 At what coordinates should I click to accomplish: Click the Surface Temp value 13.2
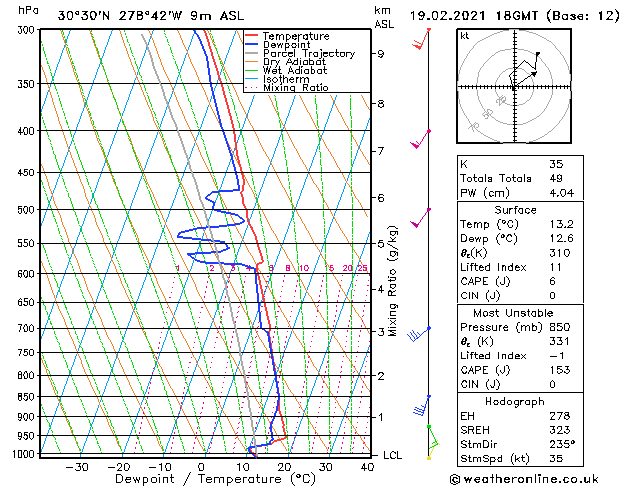[562, 224]
